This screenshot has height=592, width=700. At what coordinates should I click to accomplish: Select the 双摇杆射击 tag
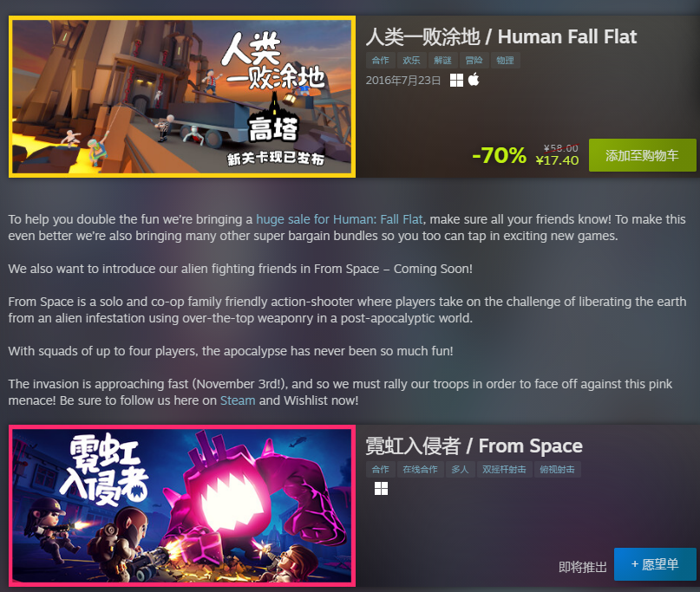point(504,469)
